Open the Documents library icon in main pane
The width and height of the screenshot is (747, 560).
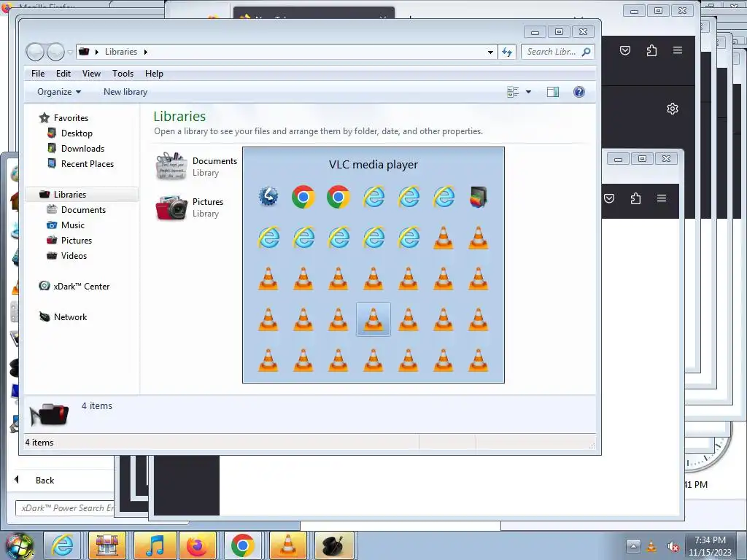[x=171, y=166]
